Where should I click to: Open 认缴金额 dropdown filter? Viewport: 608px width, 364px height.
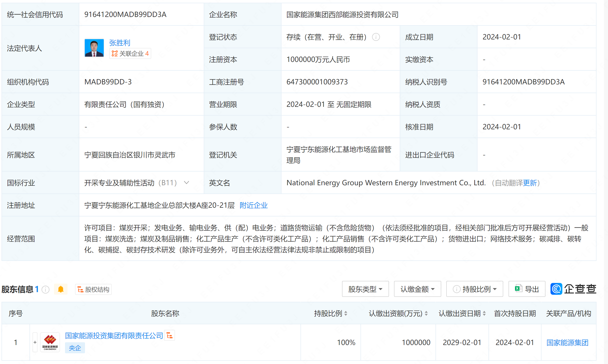pyautogui.click(x=417, y=289)
